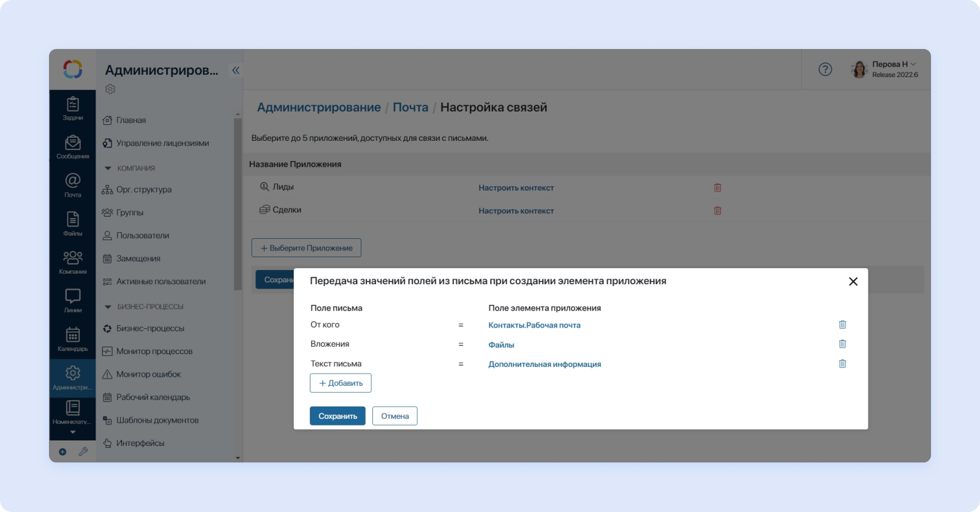Open the Задачи section in sidebar
This screenshot has width=980, height=512.
pyautogui.click(x=72, y=108)
